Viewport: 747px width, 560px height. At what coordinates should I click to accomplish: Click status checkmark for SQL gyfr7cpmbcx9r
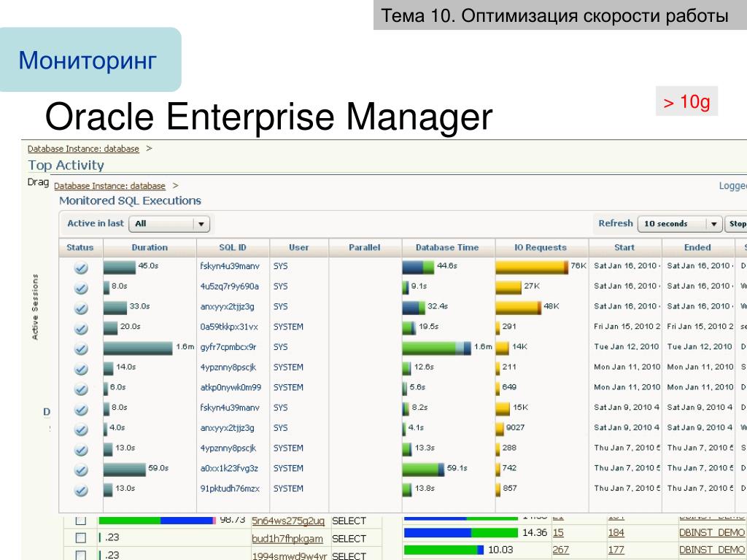(x=81, y=349)
